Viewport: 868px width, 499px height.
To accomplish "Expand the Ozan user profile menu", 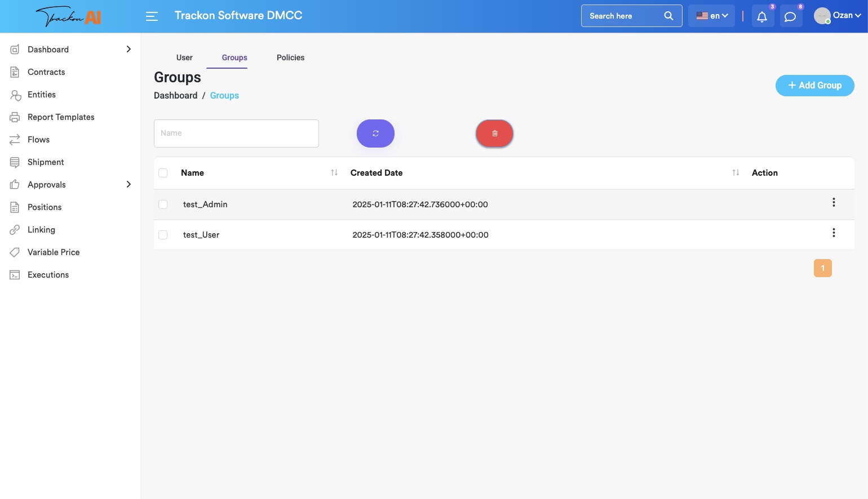I will (838, 16).
